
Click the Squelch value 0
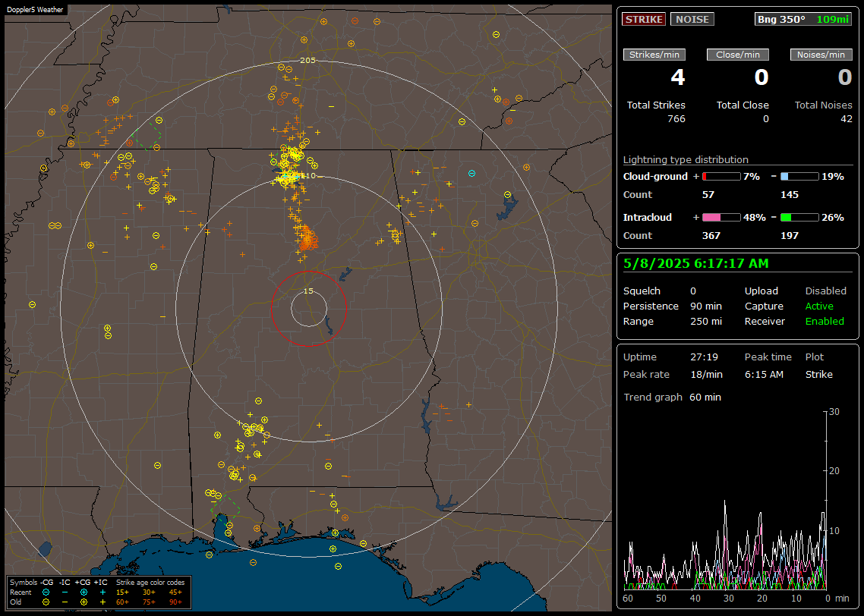click(x=693, y=291)
